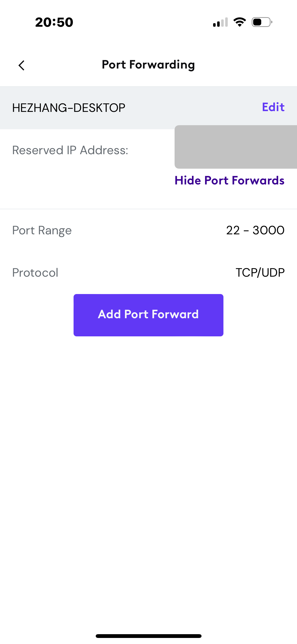Tap the back chevron arrow
Screen dimensions: 297x644
point(22,65)
